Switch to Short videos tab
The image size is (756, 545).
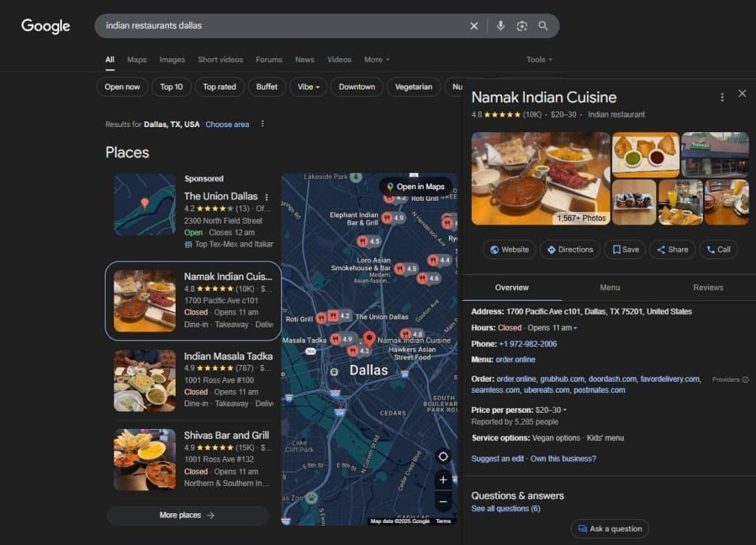[220, 60]
